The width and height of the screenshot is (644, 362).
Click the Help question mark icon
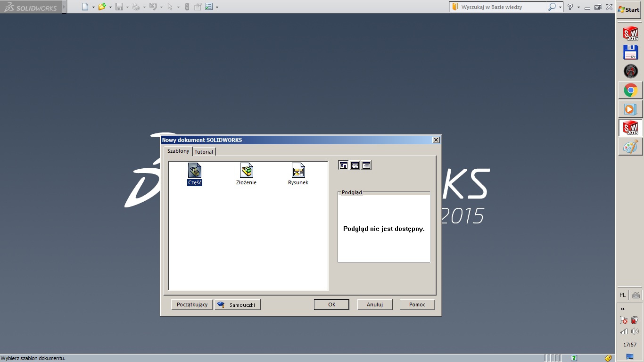click(570, 7)
